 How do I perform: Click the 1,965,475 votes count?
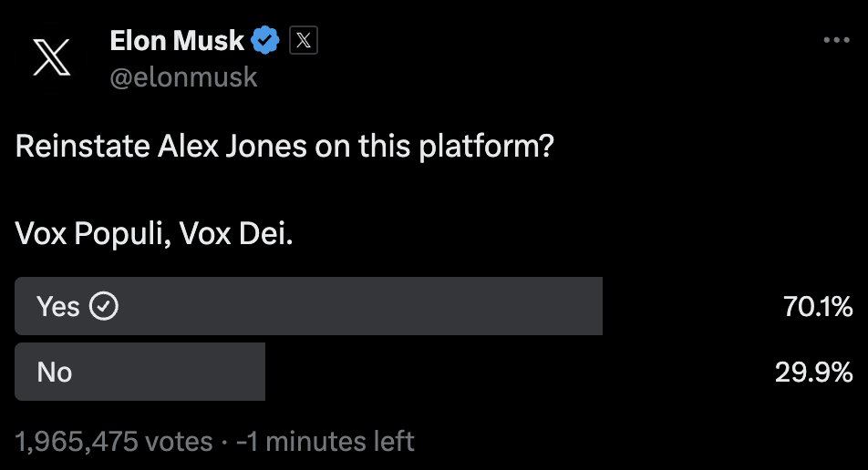[x=113, y=441]
